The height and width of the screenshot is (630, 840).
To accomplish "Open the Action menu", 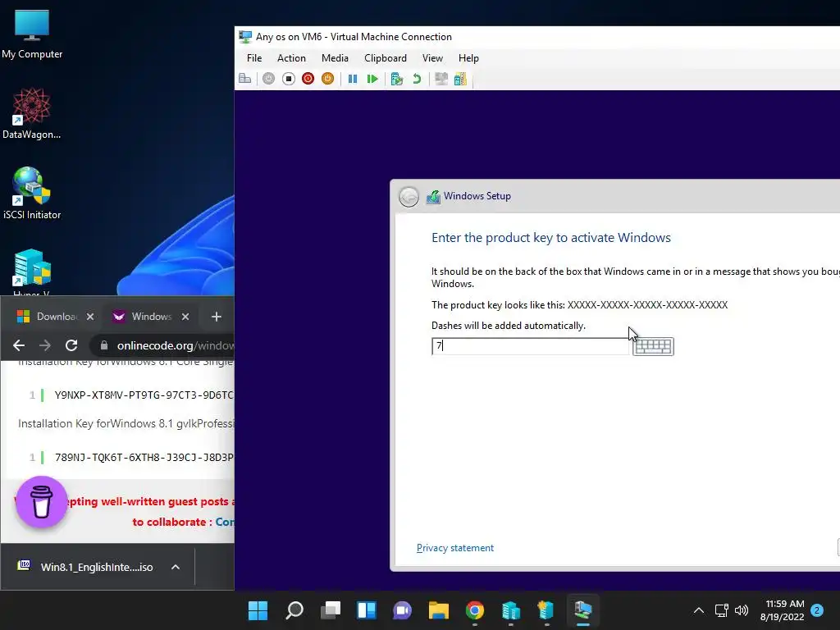I will (291, 58).
